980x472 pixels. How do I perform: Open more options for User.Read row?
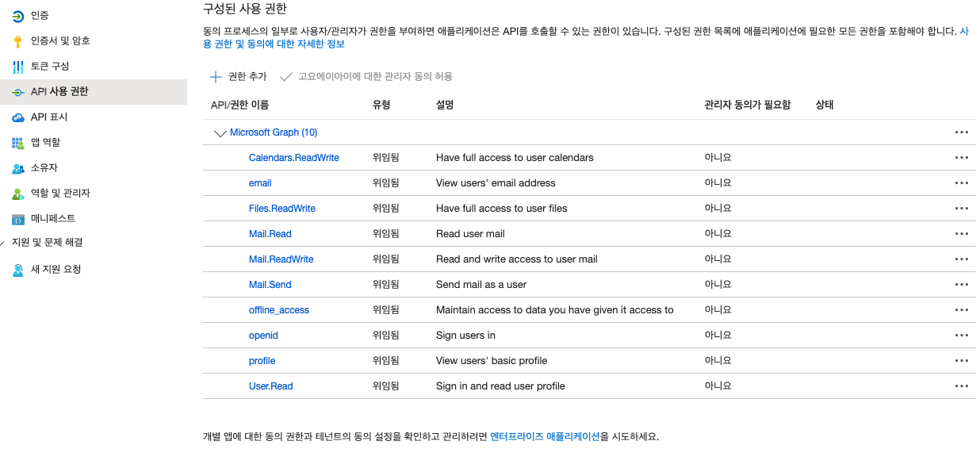pos(962,386)
